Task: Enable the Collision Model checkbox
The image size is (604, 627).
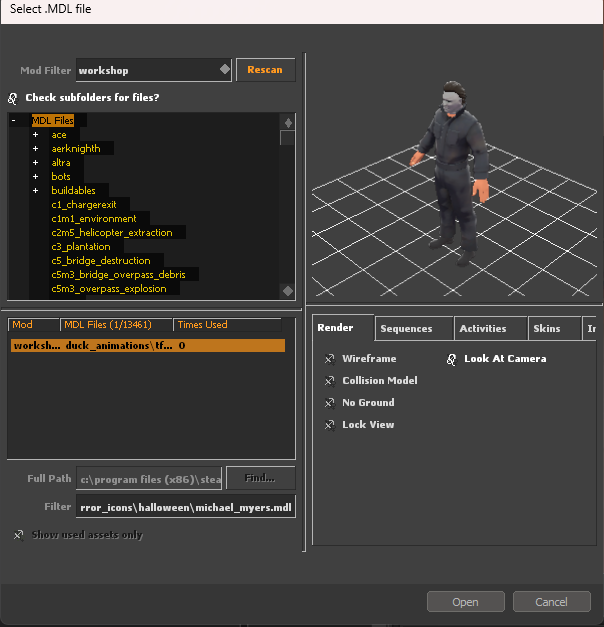Action: [x=330, y=381]
